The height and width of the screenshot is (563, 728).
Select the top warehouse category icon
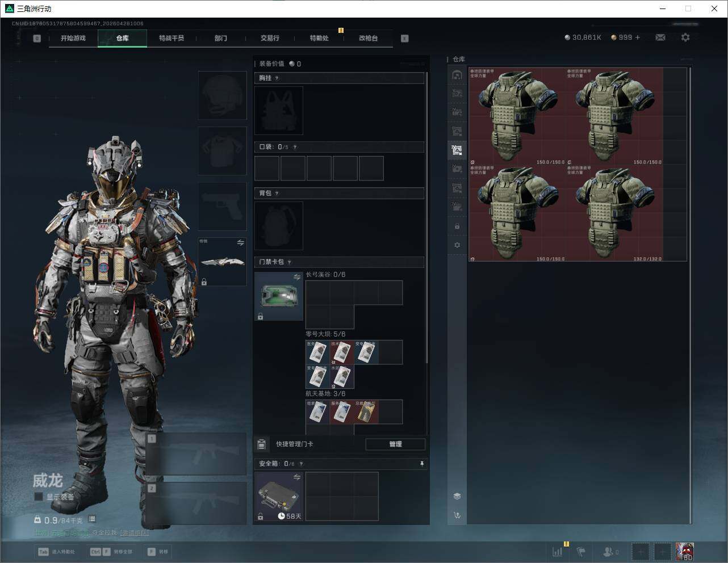[x=457, y=75]
